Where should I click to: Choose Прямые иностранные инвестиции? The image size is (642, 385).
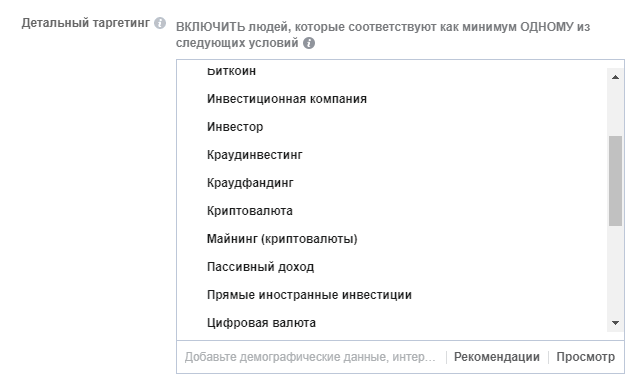309,295
